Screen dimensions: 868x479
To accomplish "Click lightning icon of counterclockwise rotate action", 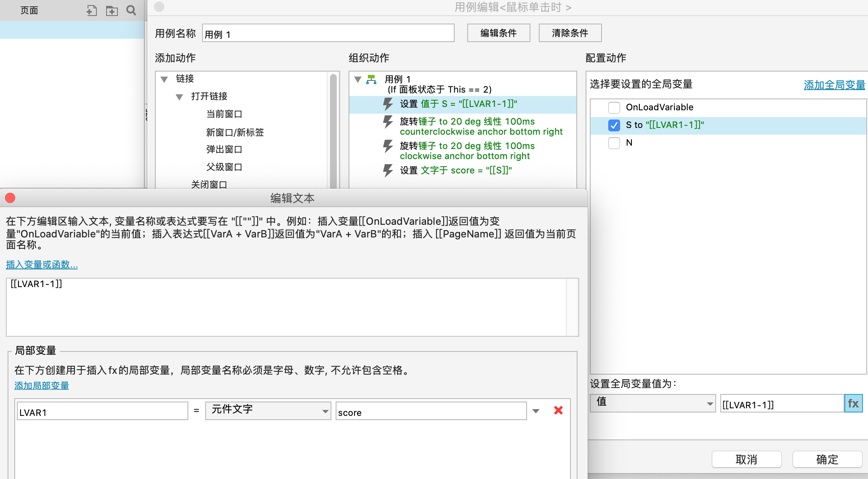I will [388, 122].
